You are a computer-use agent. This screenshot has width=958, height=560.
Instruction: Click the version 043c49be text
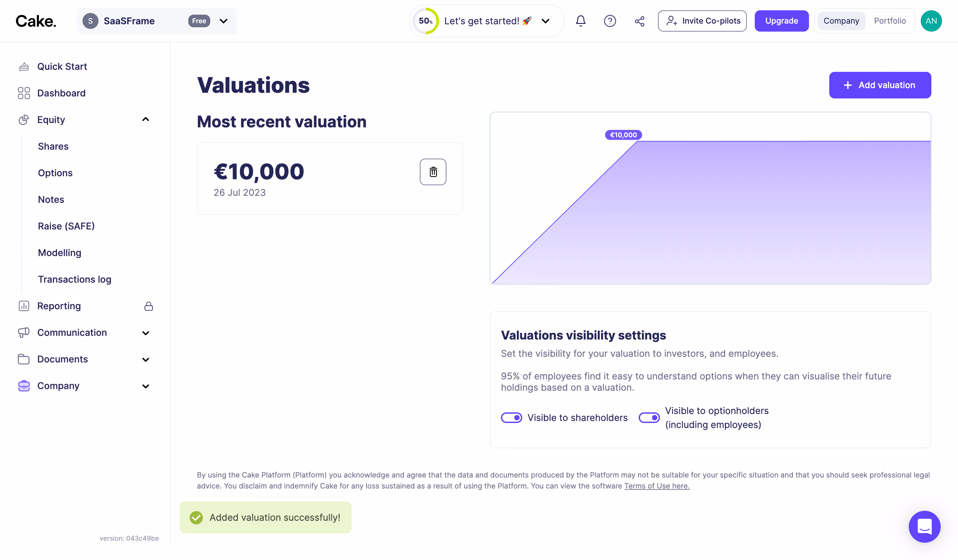coord(129,538)
